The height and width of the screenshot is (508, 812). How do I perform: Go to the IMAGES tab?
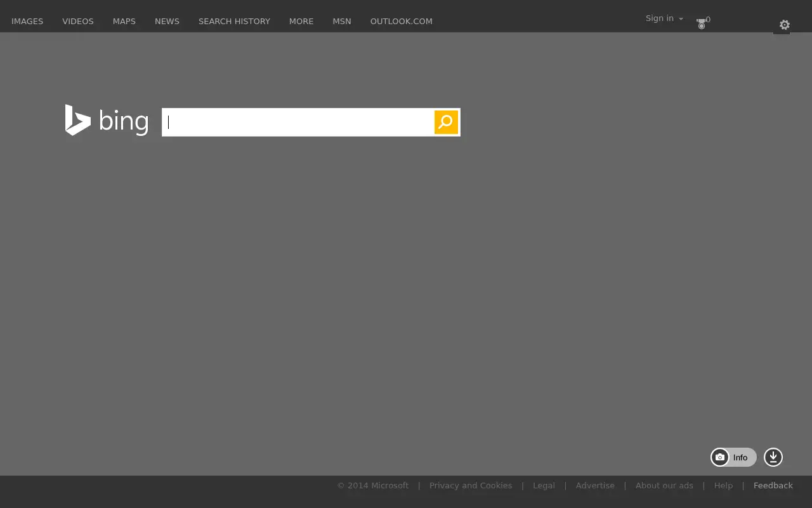point(27,21)
